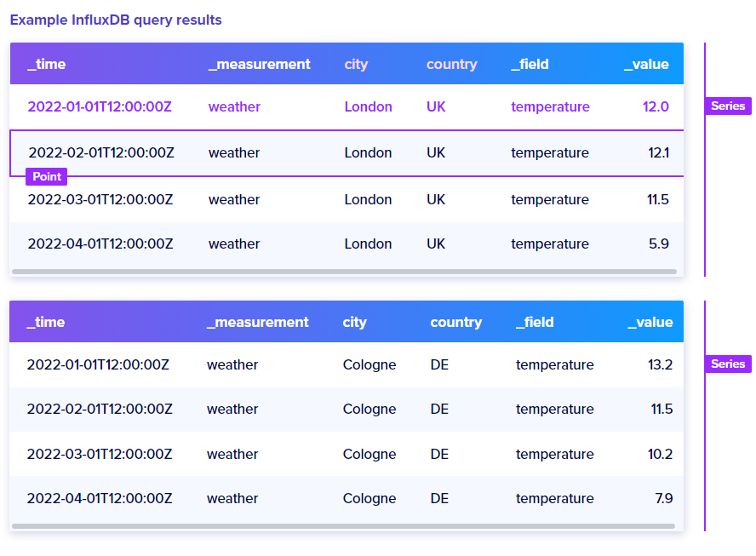756x556 pixels.
Task: Select 2022-04-01T12:00:00Z in the Cologne table
Action: point(100,499)
